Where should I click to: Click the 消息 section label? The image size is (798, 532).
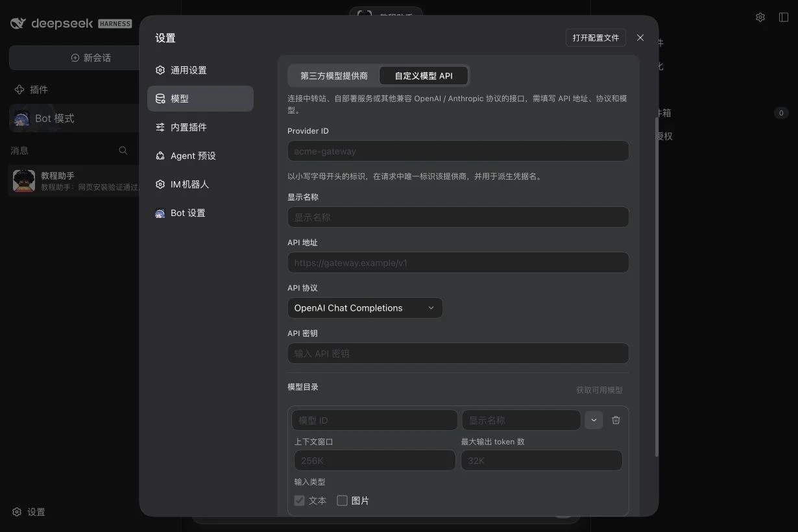click(19, 151)
